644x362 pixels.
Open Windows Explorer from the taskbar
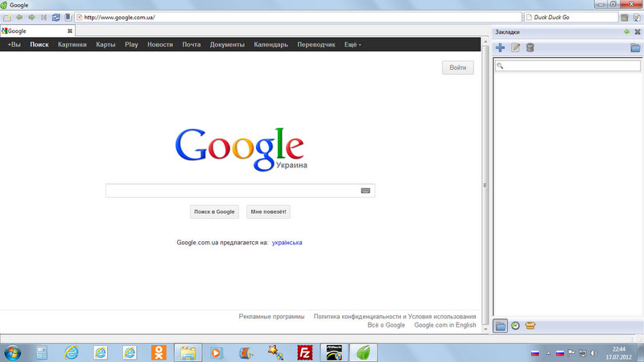click(x=188, y=352)
